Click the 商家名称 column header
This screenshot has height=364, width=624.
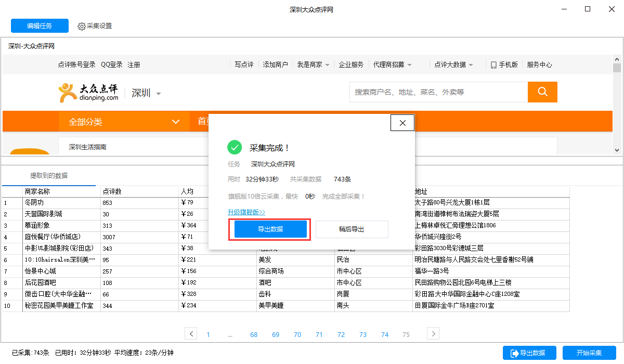(61, 191)
